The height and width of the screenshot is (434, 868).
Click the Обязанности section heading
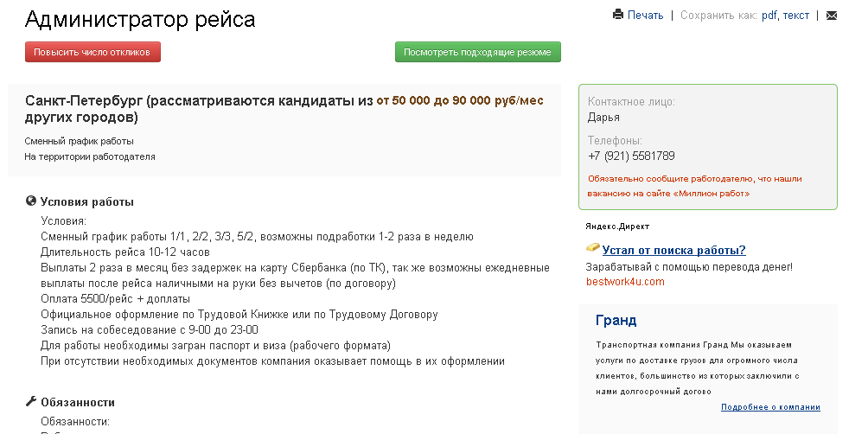pos(78,403)
